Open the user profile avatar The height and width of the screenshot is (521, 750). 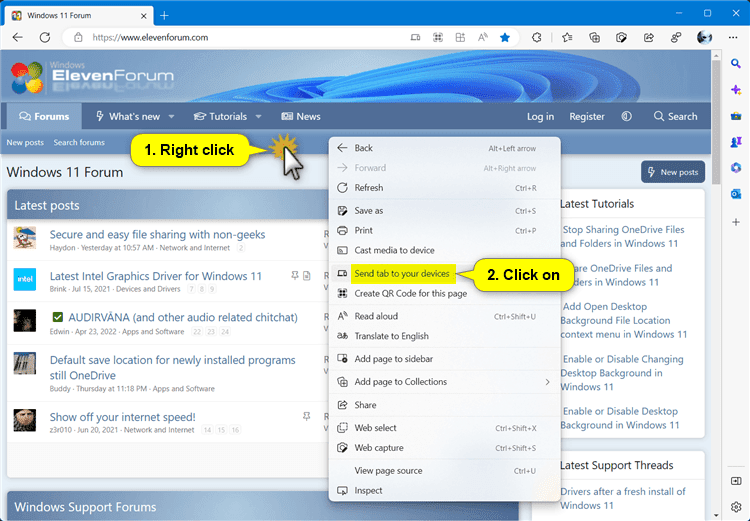pos(704,37)
